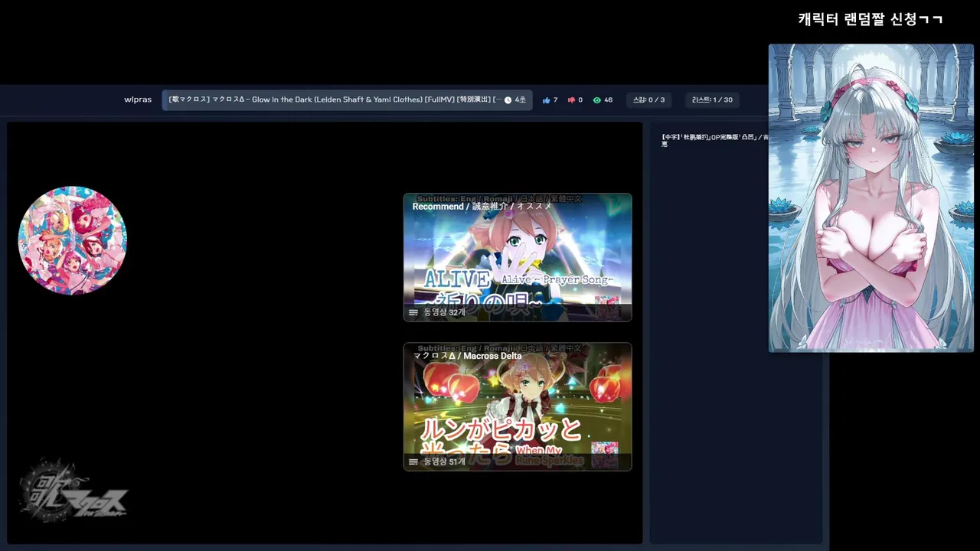Click the '동영상 51개' label

(444, 461)
